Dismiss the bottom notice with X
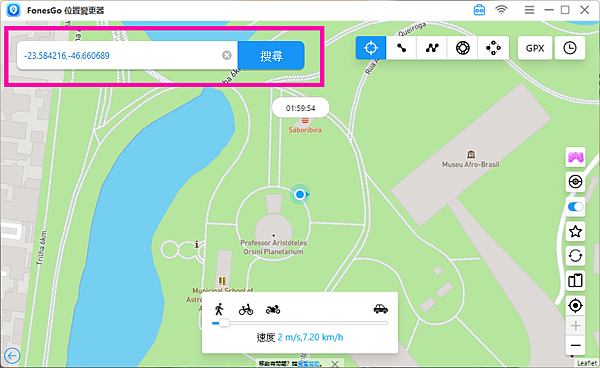Image resolution: width=600 pixels, height=368 pixels. [335, 363]
